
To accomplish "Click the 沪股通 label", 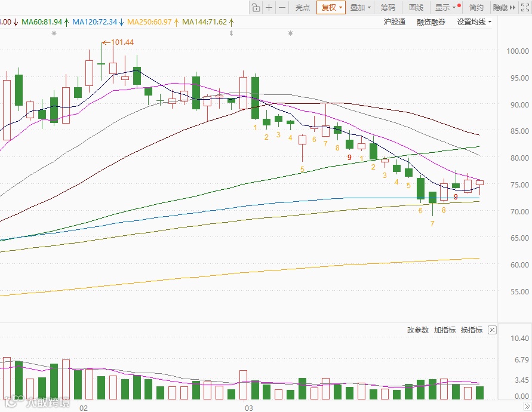I will [395, 22].
